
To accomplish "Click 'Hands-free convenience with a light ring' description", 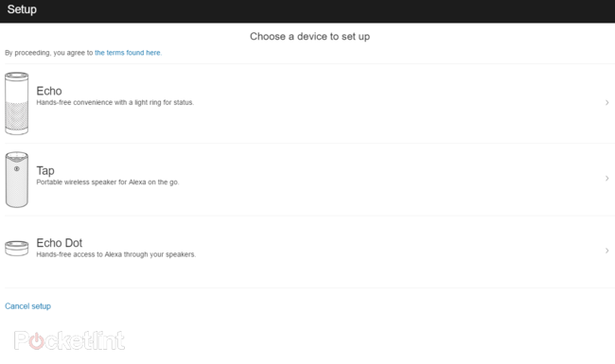I will point(114,102).
